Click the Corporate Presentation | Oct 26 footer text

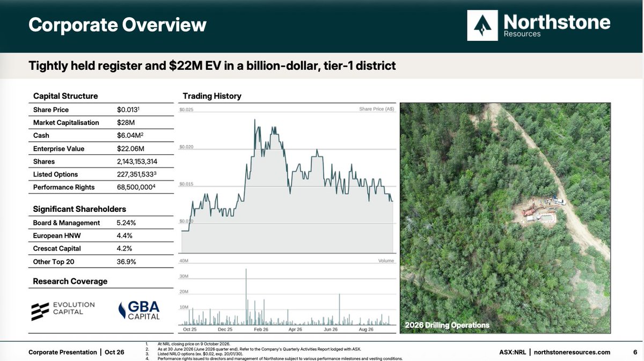pyautogui.click(x=76, y=352)
